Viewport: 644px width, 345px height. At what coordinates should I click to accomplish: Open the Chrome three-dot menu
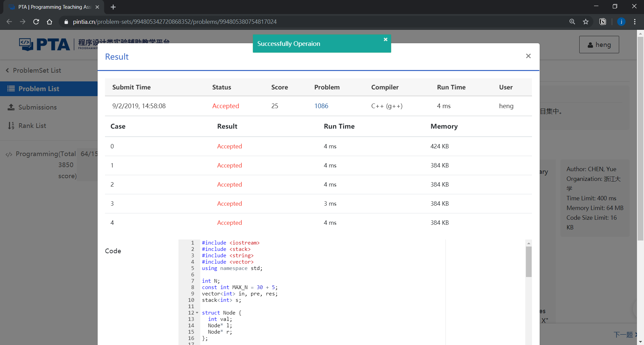point(635,22)
